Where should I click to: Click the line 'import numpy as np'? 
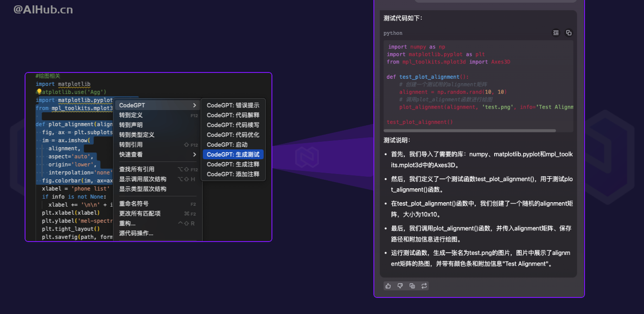(416, 47)
